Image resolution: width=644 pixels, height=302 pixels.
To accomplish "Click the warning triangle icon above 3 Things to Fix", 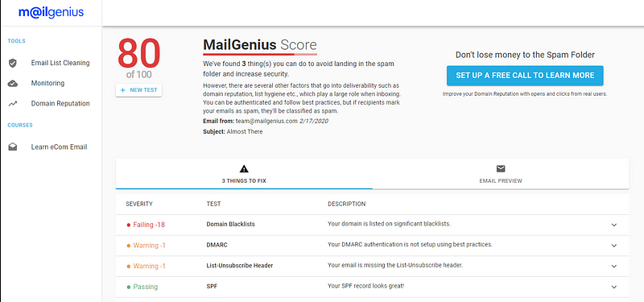I will (x=244, y=168).
